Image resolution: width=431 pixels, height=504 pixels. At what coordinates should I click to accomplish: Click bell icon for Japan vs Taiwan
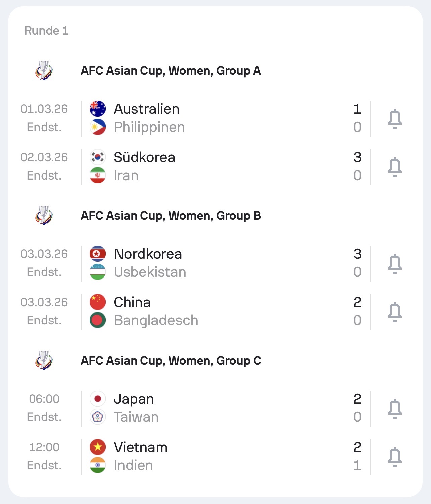pyautogui.click(x=394, y=409)
